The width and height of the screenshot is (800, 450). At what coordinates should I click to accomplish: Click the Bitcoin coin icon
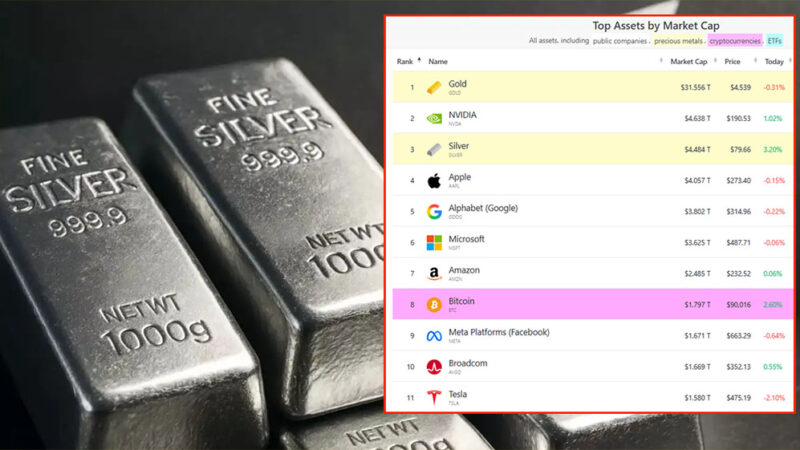(434, 305)
